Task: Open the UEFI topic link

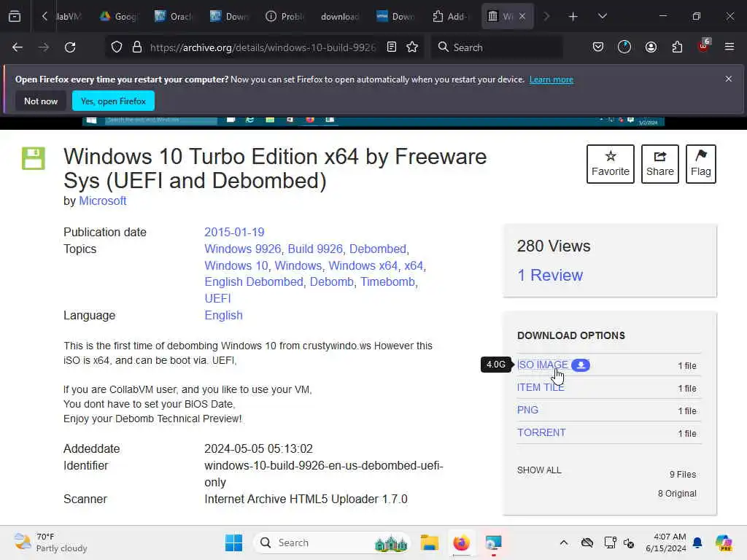Action: [x=217, y=298]
